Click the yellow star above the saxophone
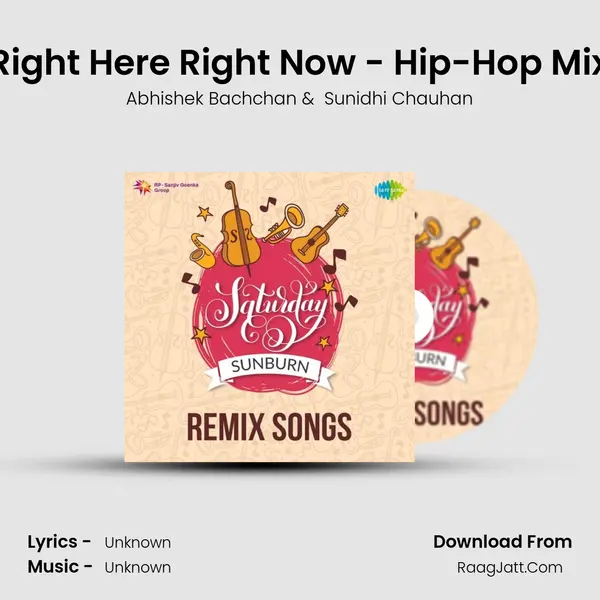This screenshot has width=600, height=600. (x=205, y=213)
